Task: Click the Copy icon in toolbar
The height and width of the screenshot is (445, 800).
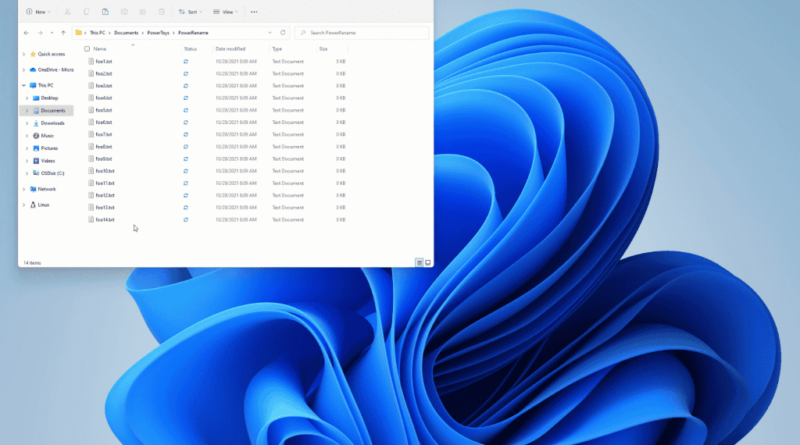Action: click(86, 12)
